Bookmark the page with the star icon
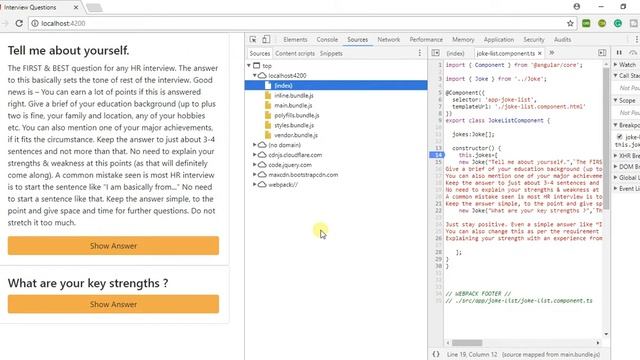This screenshot has width=640, height=360. click(570, 23)
